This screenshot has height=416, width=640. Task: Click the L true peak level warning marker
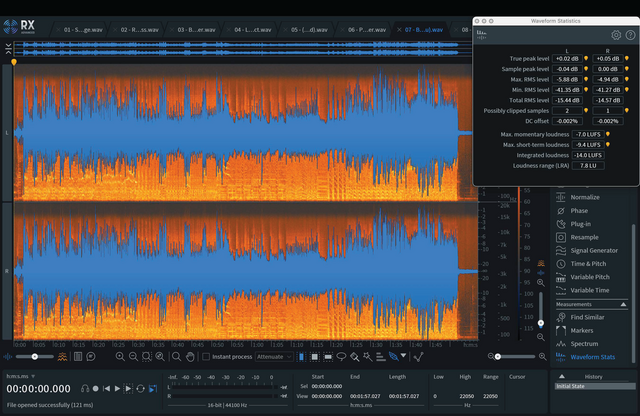click(586, 58)
